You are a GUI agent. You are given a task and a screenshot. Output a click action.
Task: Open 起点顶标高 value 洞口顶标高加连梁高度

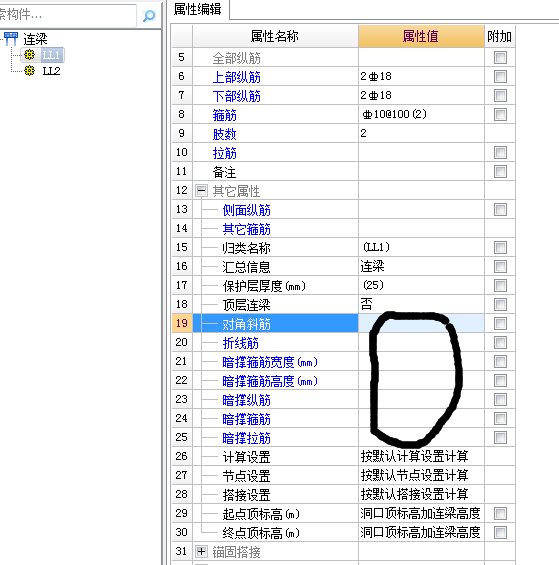[421, 513]
